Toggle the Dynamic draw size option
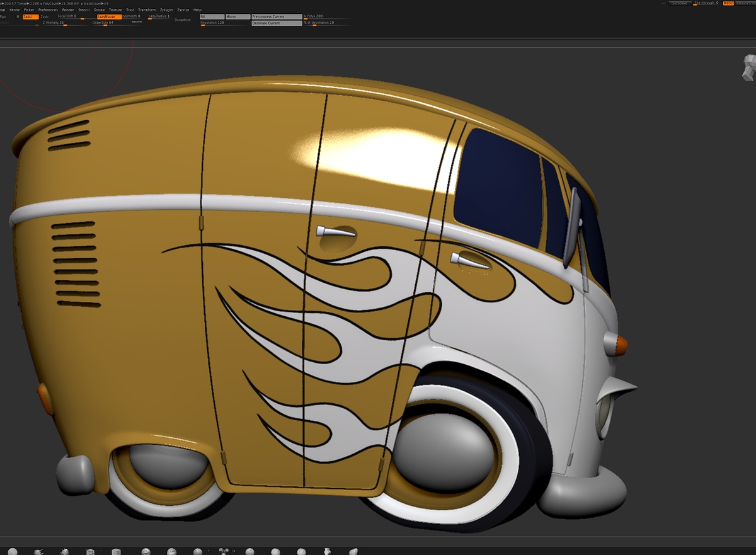The width and height of the screenshot is (756, 555). point(137,21)
